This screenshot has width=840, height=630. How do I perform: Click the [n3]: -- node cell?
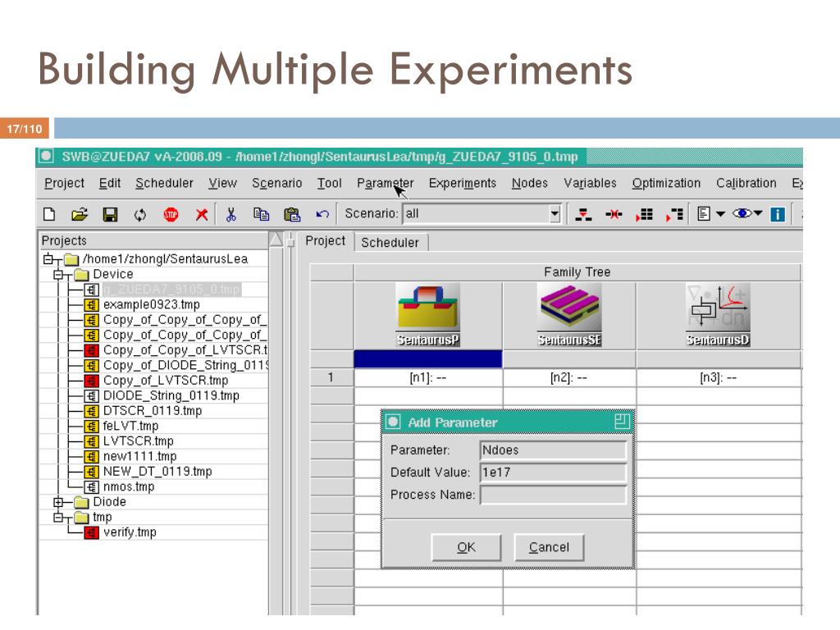click(718, 377)
